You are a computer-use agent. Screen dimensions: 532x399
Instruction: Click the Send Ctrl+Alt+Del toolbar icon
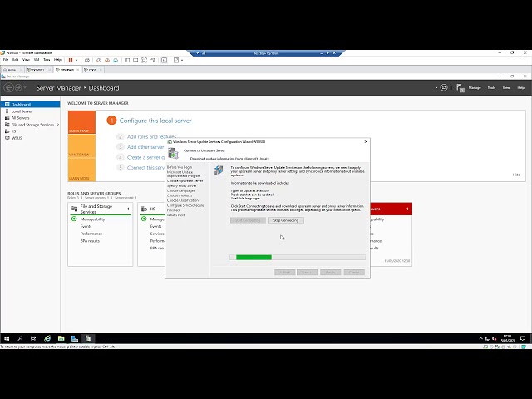coord(87,60)
